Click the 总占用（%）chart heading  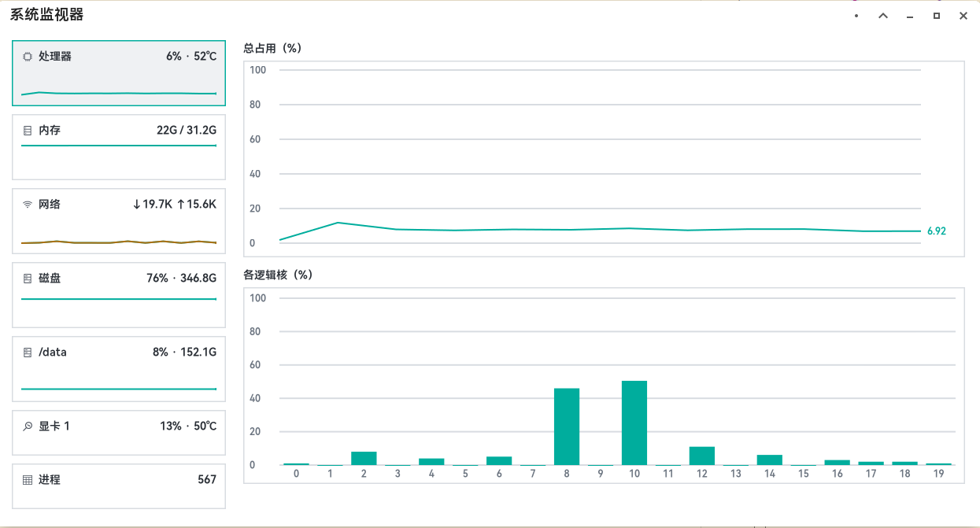pos(273,49)
